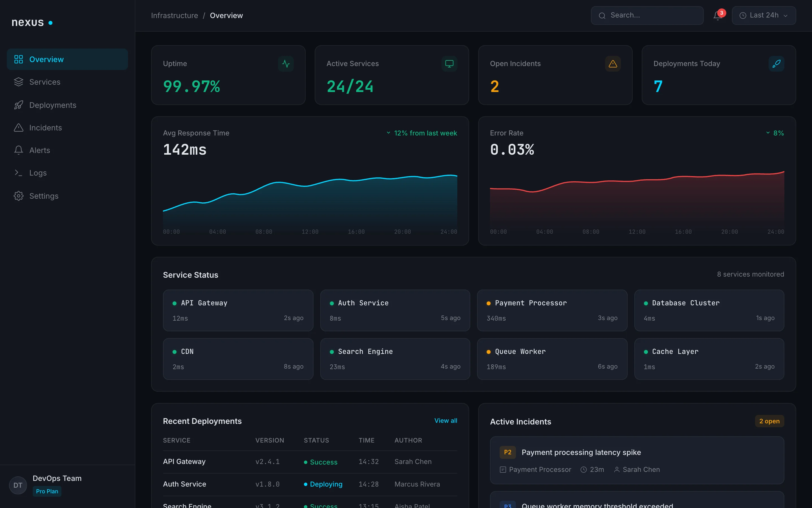Open the CDN status card
This screenshot has width=812, height=508.
point(238,359)
